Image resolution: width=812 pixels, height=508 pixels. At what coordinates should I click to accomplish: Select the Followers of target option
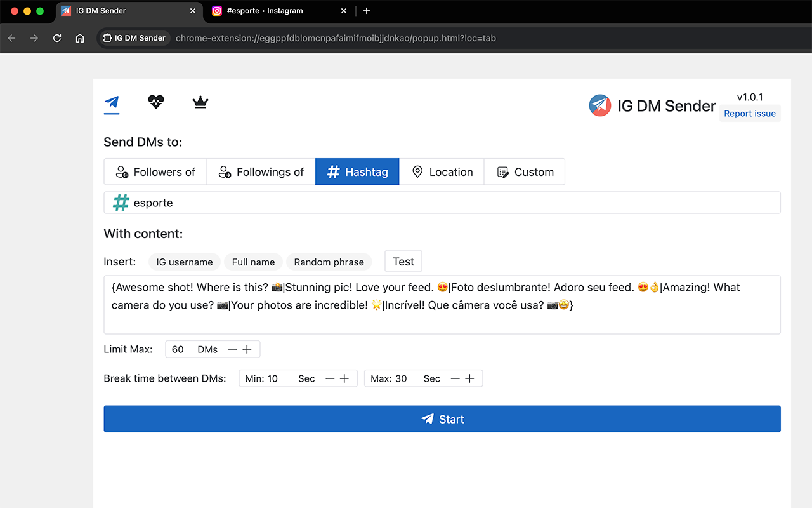155,172
